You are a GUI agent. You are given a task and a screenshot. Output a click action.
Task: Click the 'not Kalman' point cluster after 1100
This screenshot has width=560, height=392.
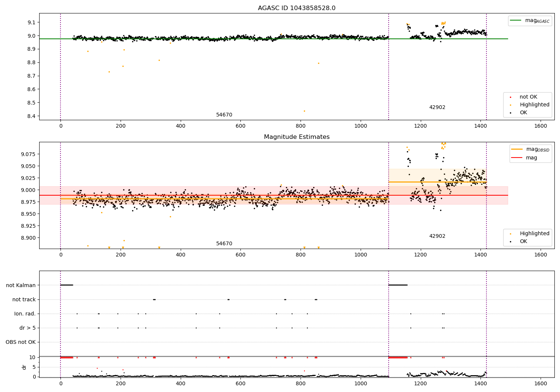pos(398,285)
